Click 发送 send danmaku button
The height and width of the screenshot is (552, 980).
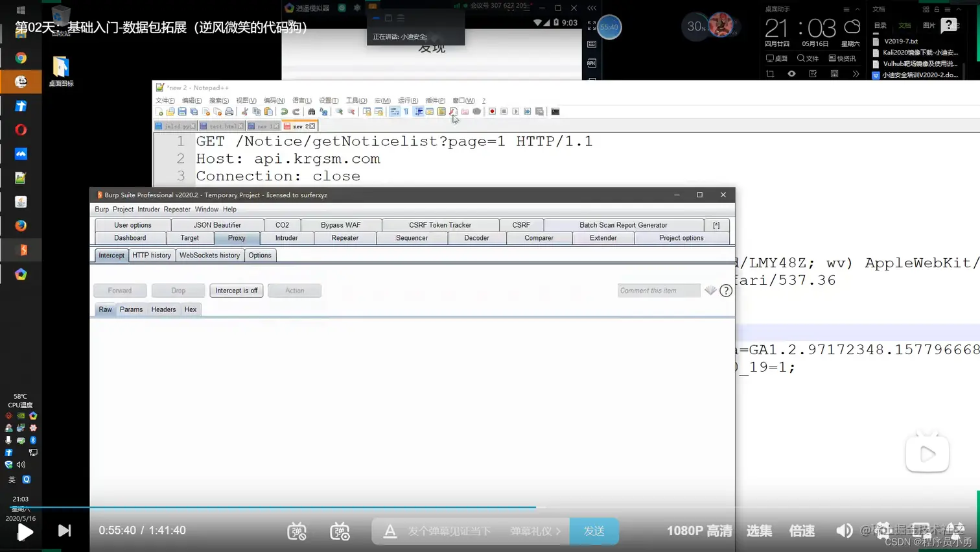594,531
